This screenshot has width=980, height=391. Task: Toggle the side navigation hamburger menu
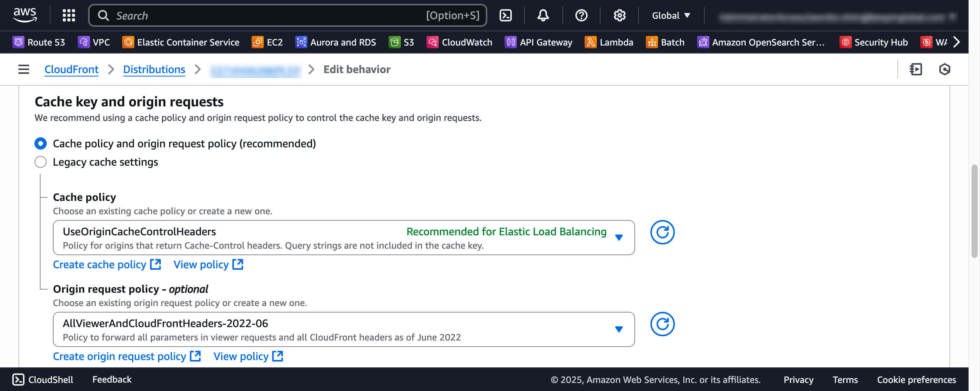(x=24, y=69)
